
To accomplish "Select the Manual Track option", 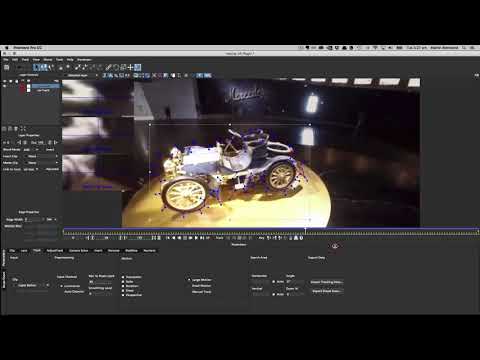I will point(201,292).
